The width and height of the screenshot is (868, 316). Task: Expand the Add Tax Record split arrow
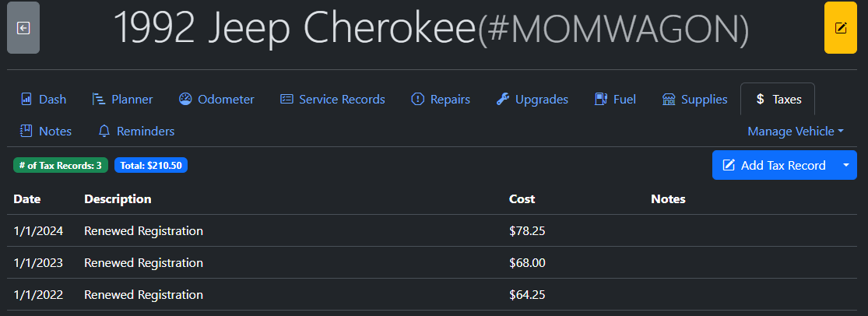tap(845, 165)
